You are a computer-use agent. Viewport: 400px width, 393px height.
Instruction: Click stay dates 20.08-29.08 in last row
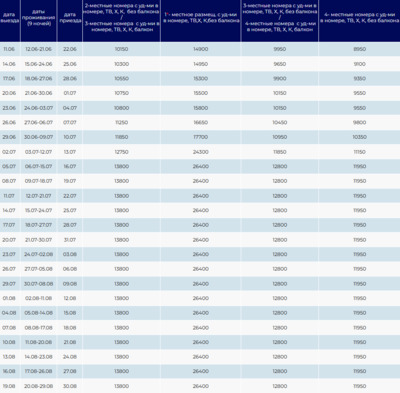[x=39, y=386]
